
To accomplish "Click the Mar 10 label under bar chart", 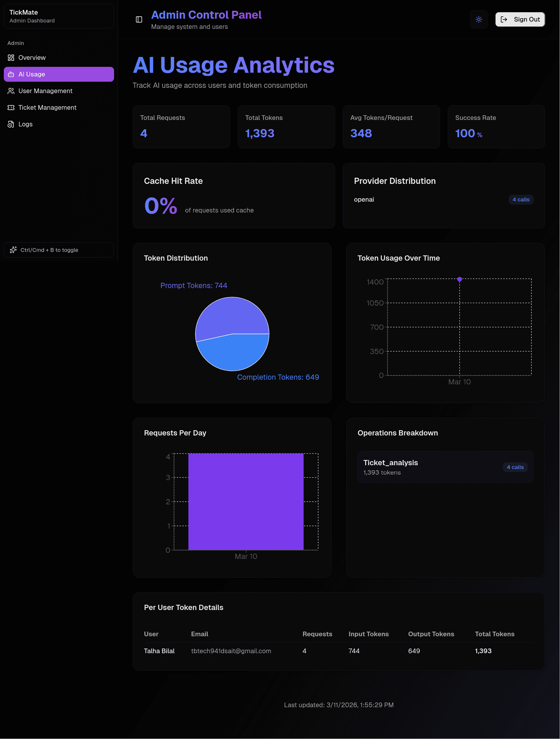I will point(246,556).
